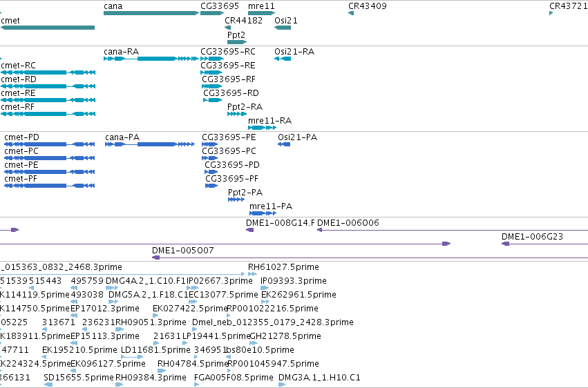Click the mre11 gene feature
Screen dimensions: 588x388
[261, 13]
